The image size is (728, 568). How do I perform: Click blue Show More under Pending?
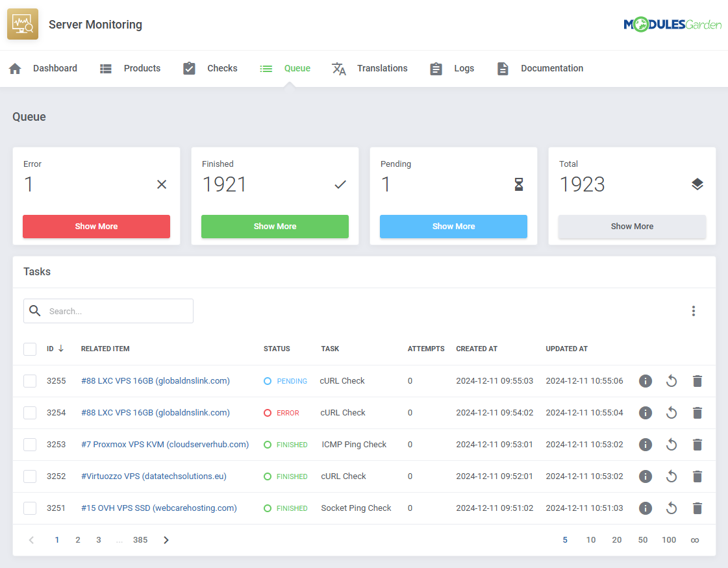tap(453, 227)
